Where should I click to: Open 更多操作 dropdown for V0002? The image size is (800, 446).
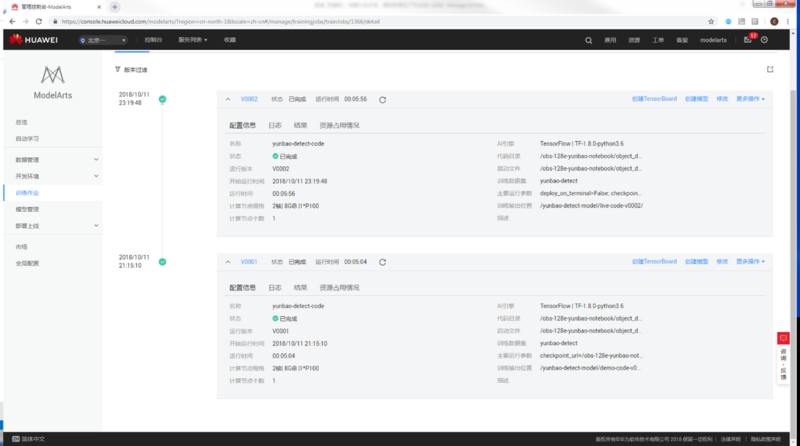[x=750, y=99]
